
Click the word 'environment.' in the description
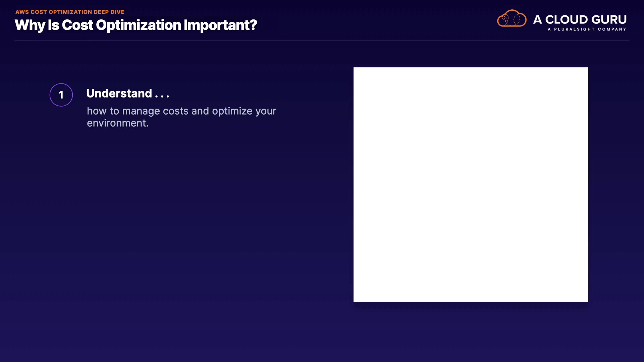(x=117, y=123)
